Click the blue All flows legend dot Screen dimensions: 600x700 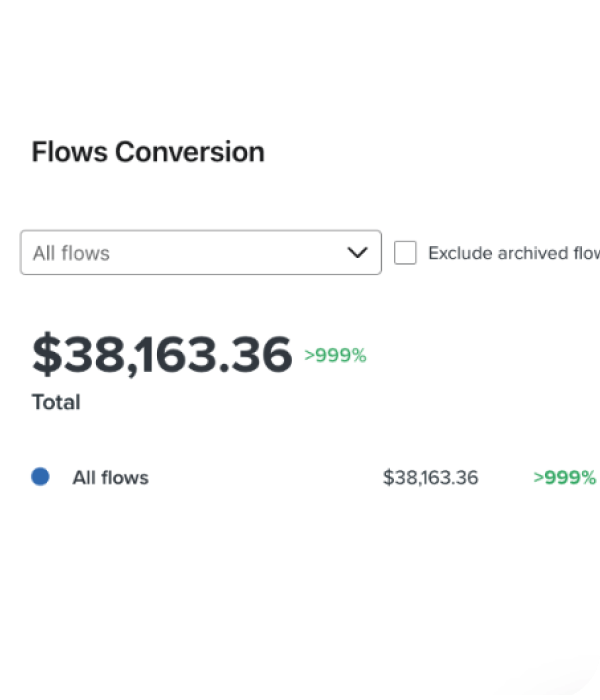40,477
